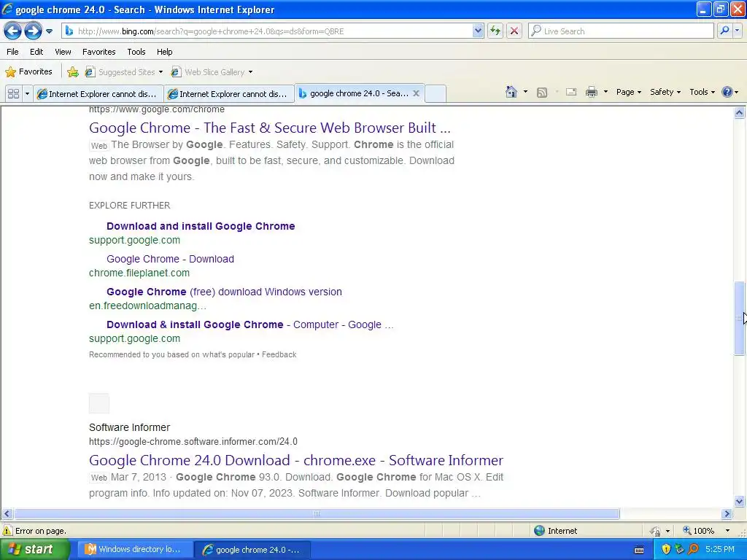Image resolution: width=747 pixels, height=560 pixels.
Task: Expand the address bar autocomplete dropdown arrow
Action: pos(478,31)
